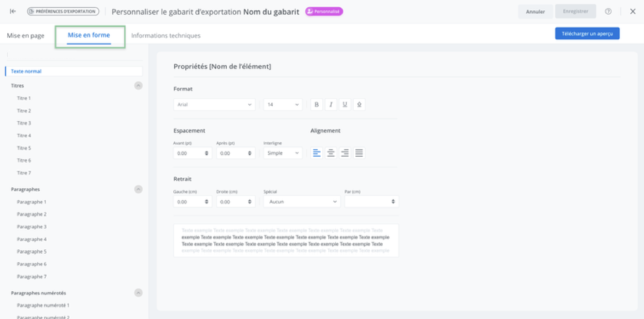Open the Informations techniques tab
644x319 pixels.
pyautogui.click(x=166, y=36)
